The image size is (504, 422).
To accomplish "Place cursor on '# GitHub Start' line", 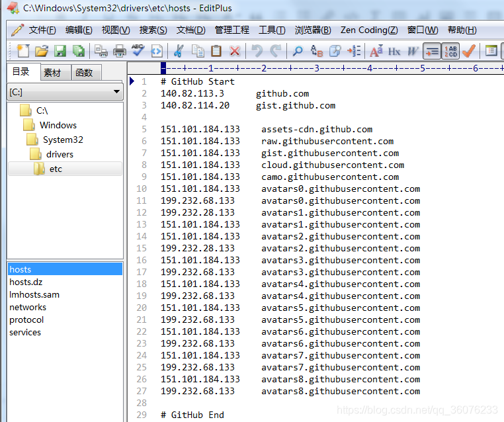I will point(197,81).
